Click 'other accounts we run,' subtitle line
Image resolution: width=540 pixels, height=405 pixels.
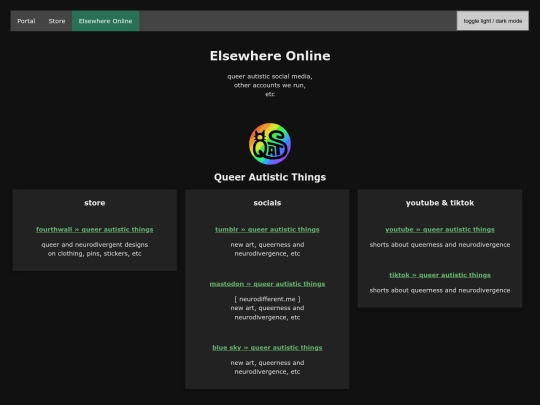[270, 85]
